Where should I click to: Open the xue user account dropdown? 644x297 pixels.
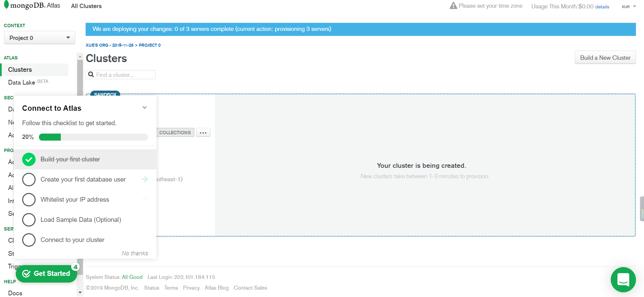tap(629, 6)
